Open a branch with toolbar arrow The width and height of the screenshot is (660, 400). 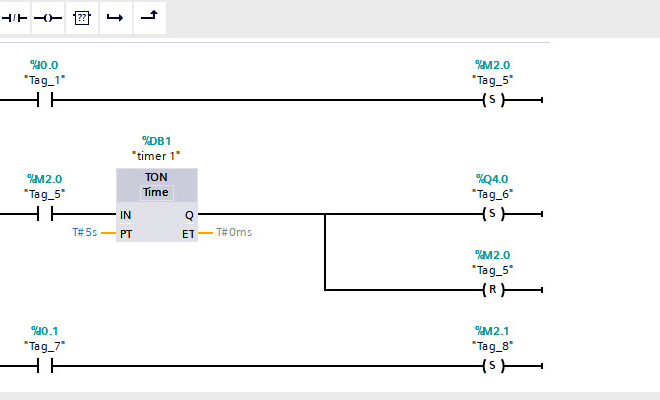coord(115,18)
